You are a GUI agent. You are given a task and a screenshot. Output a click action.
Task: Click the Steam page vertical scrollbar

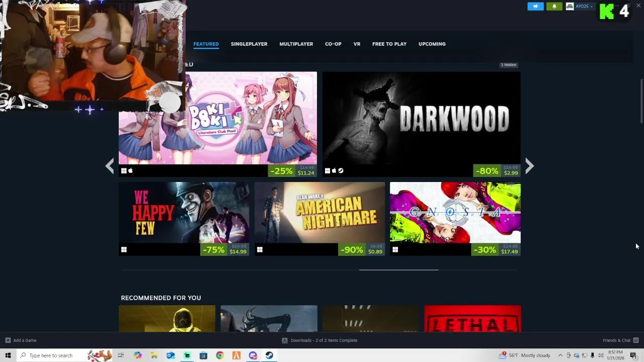(641, 101)
